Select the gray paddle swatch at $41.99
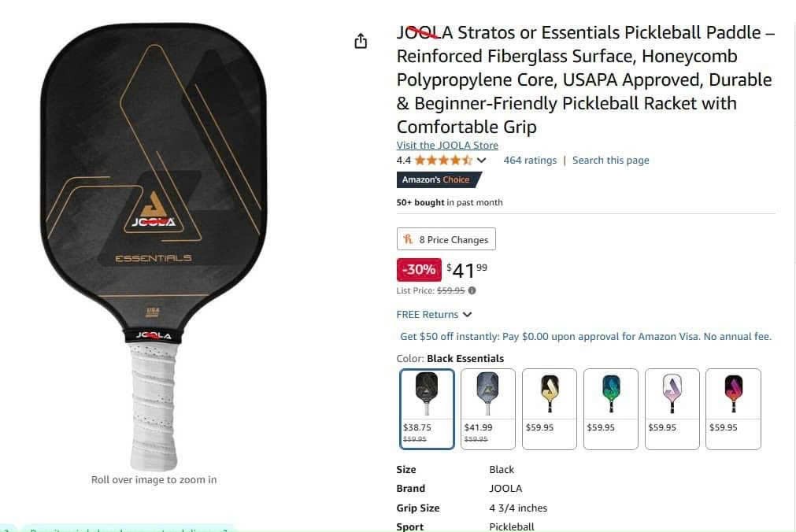 488,409
